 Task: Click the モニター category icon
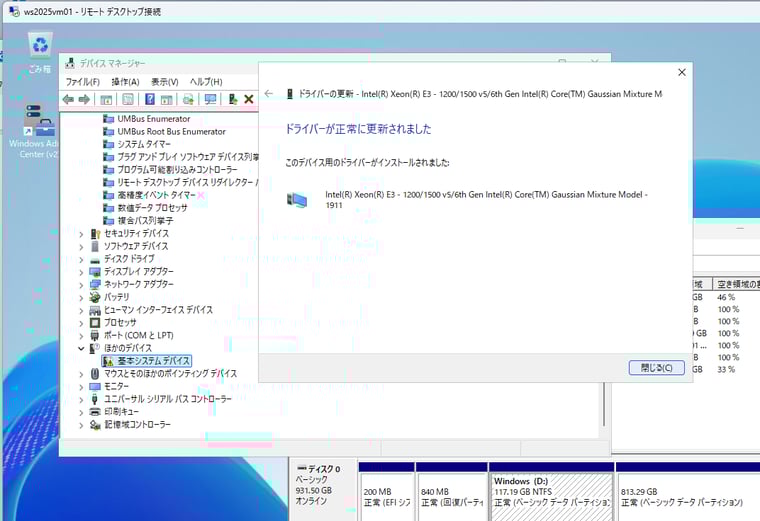point(95,386)
